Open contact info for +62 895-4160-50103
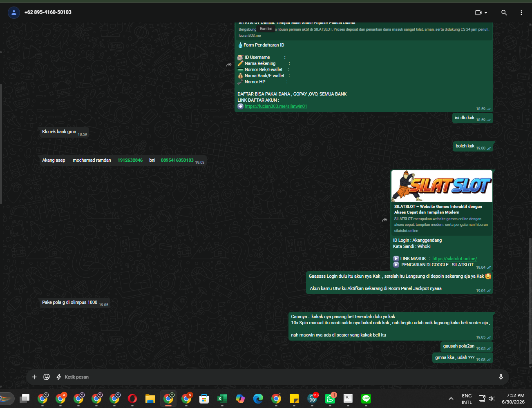 pos(48,12)
